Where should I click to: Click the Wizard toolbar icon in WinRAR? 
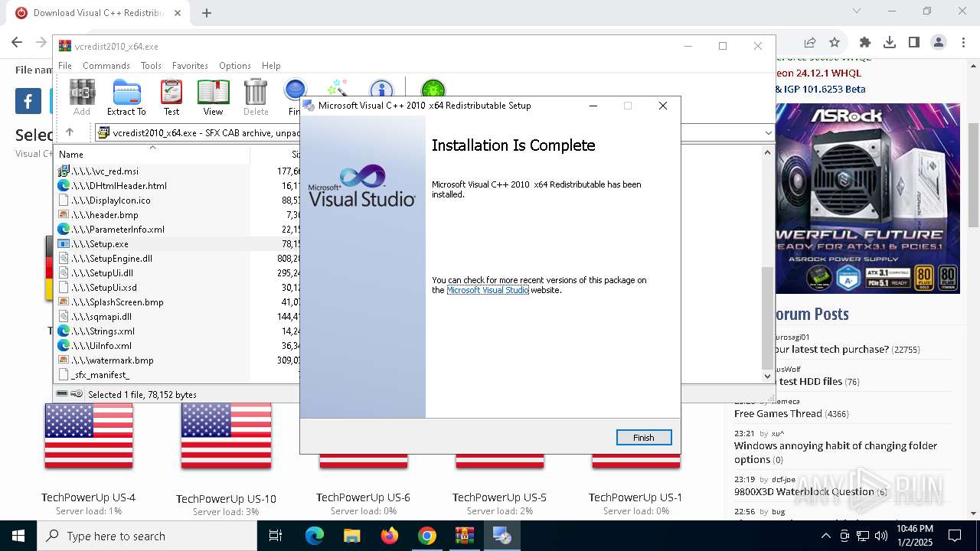(x=337, y=90)
